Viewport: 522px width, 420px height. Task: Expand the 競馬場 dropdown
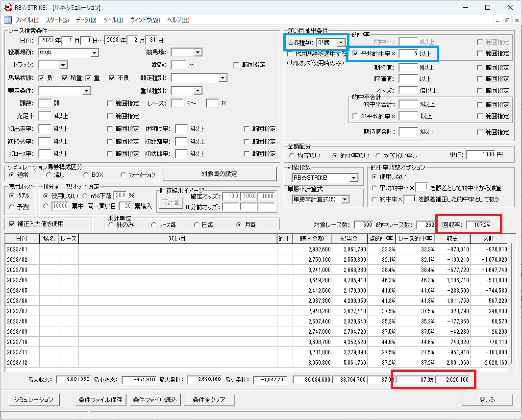pyautogui.click(x=198, y=52)
